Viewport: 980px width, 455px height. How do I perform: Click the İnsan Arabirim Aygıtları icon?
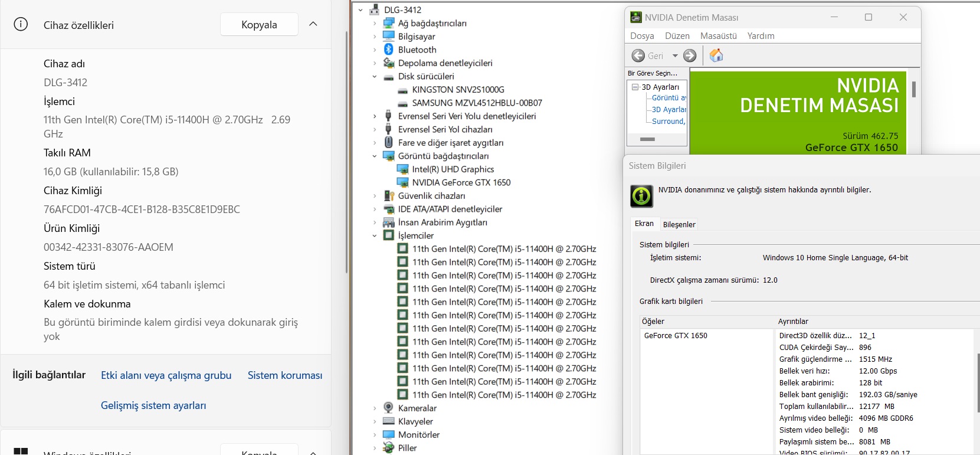pyautogui.click(x=389, y=222)
